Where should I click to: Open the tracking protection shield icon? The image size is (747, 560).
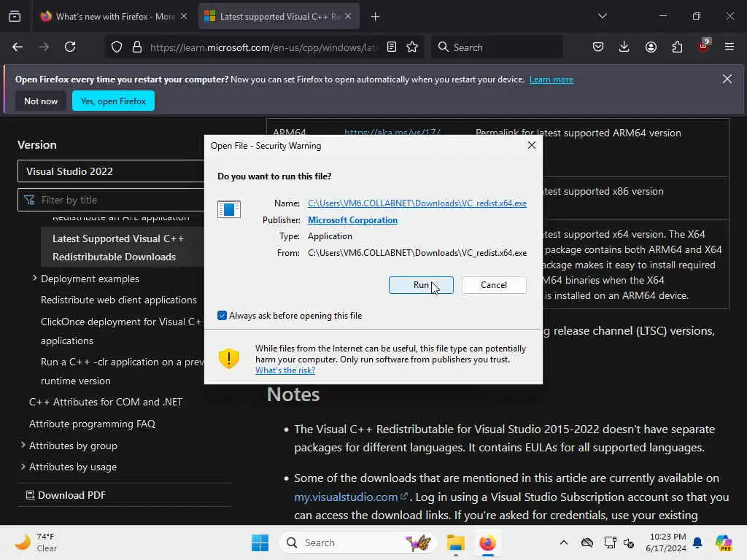(x=117, y=47)
